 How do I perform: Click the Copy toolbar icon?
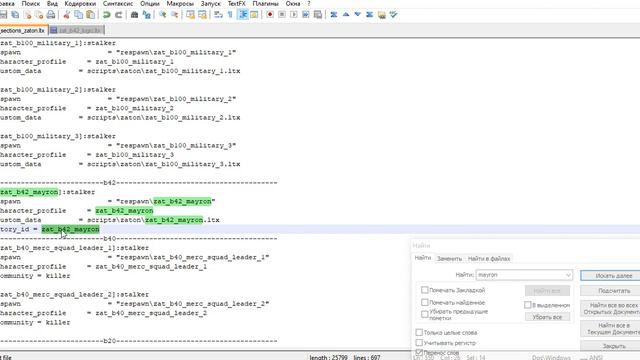coord(78,15)
